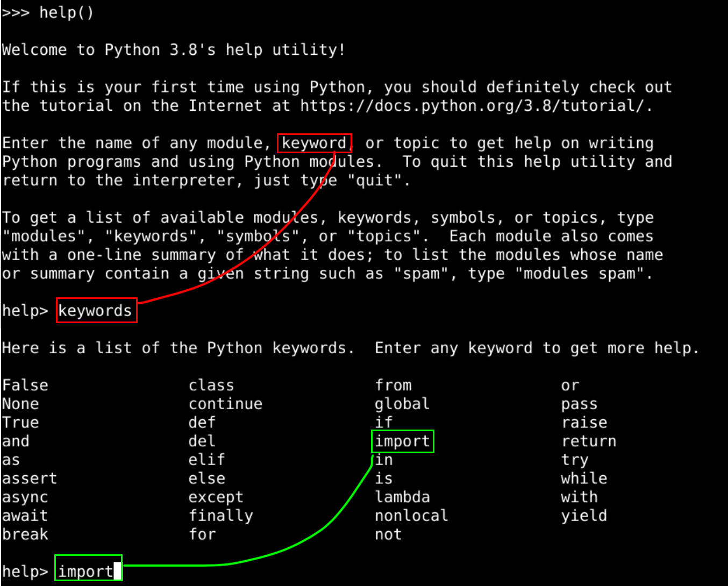
Task: Click the keyword "def"
Action: [x=202, y=423]
